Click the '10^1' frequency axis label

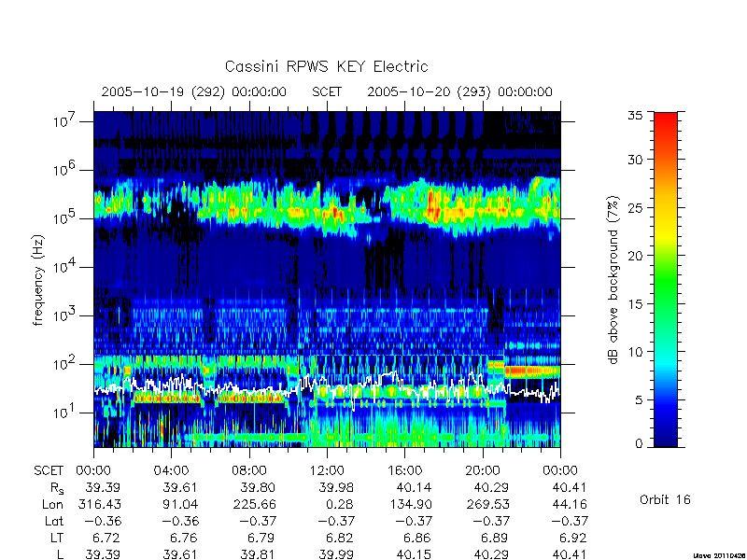[x=63, y=413]
